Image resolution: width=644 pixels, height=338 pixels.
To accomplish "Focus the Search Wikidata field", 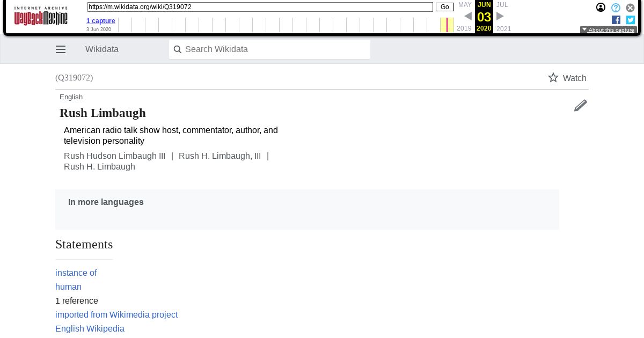I will [269, 49].
